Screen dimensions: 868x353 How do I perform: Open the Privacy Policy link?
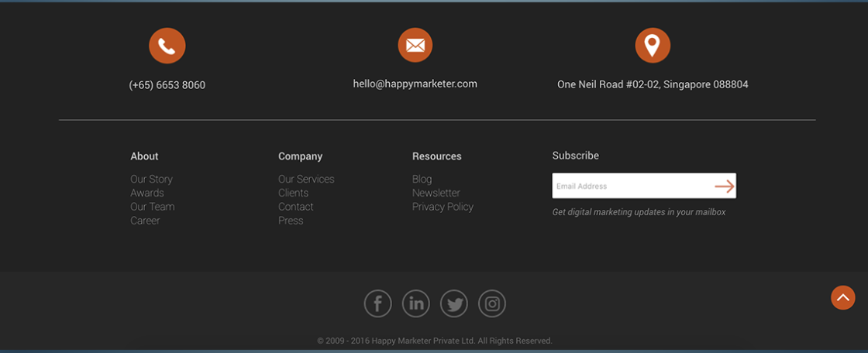[x=443, y=207]
